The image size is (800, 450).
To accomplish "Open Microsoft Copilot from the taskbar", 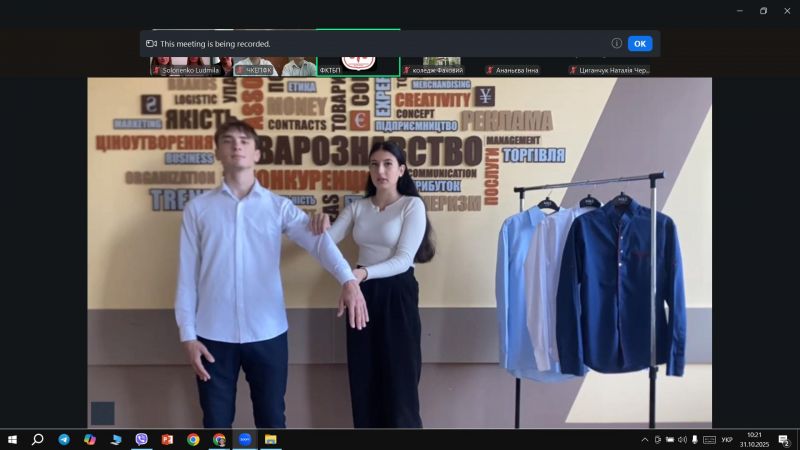I will (90, 439).
